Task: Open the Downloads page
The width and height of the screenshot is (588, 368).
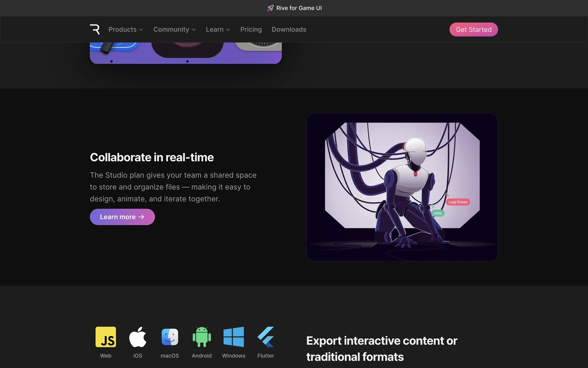Action: coord(289,29)
